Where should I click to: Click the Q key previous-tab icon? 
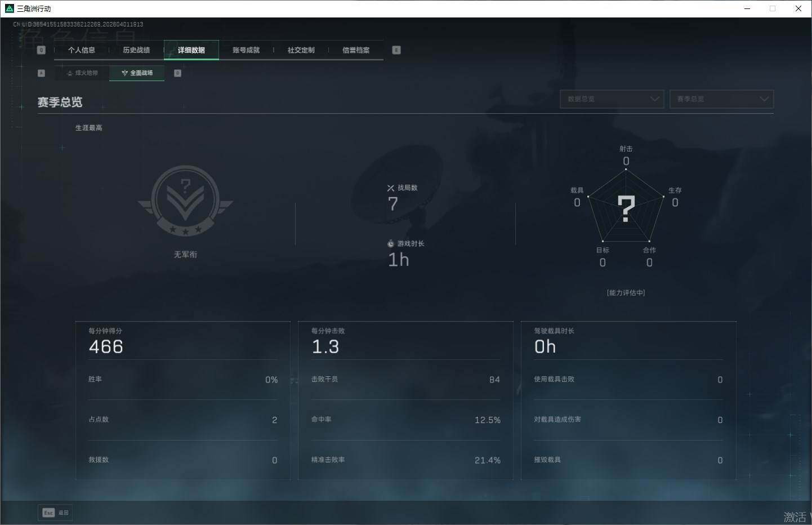pos(41,50)
